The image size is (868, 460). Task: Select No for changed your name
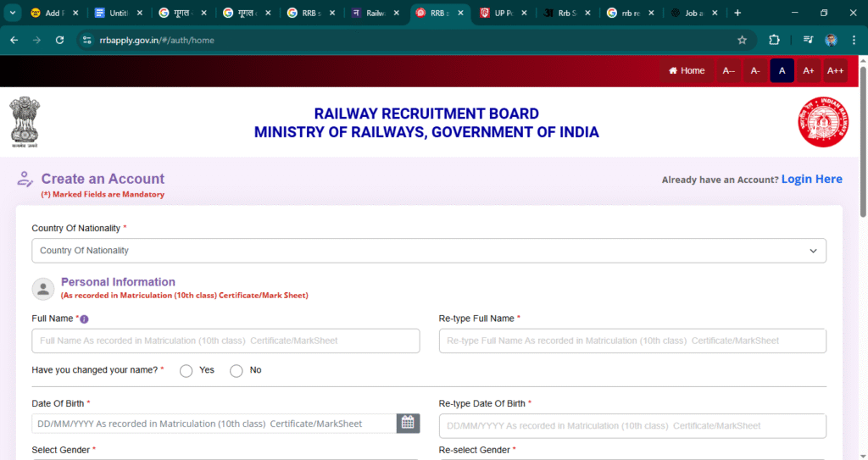(x=236, y=371)
